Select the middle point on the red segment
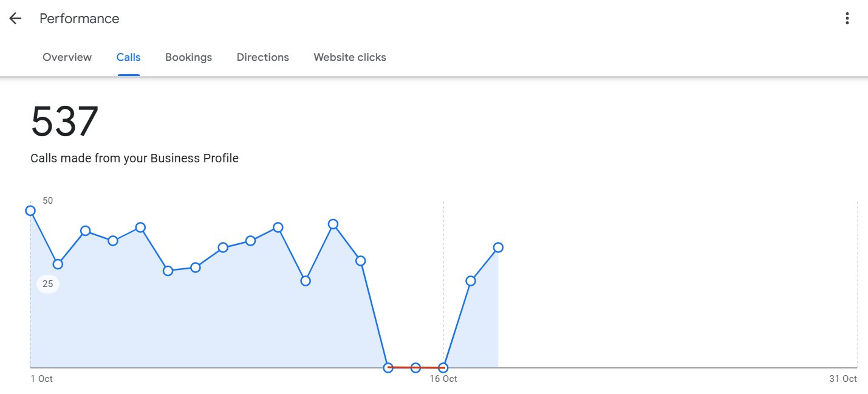The height and width of the screenshot is (394, 868). [x=415, y=368]
